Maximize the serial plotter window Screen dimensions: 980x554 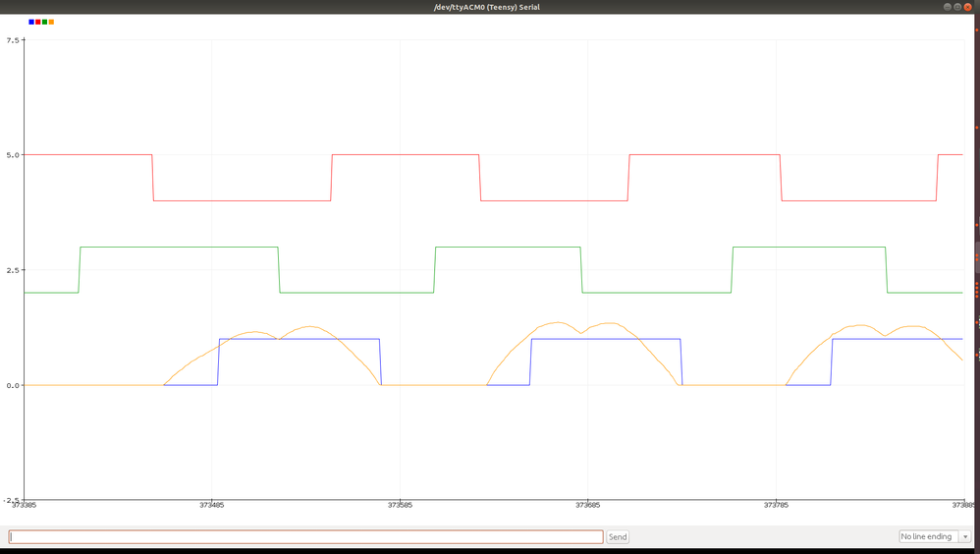coord(957,7)
